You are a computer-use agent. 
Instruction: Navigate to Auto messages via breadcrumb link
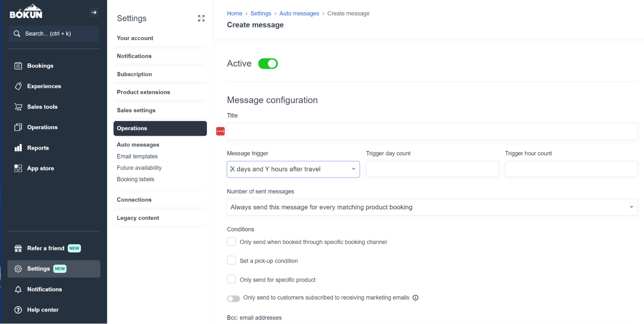(299, 13)
